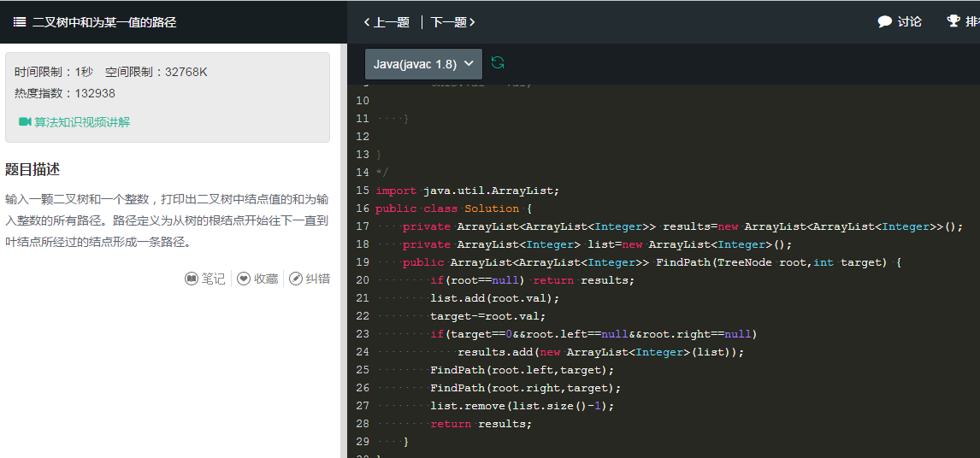Screen dimensions: 980x458
Task: Click the 热度指数：132938 text
Action: [65, 94]
